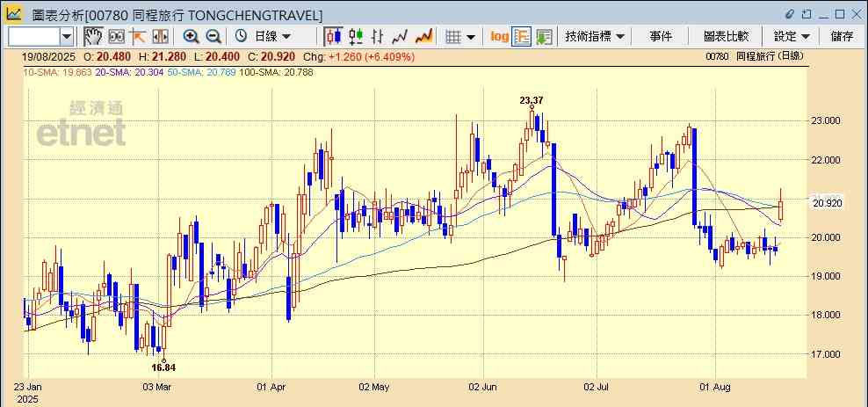Zoom out of the chart
The width and height of the screenshot is (868, 407).
(213, 37)
